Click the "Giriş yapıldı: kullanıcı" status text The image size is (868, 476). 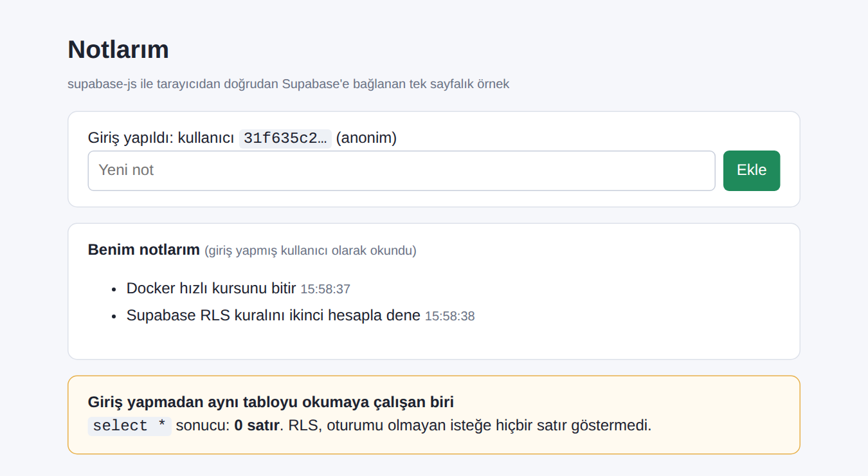pyautogui.click(x=161, y=138)
